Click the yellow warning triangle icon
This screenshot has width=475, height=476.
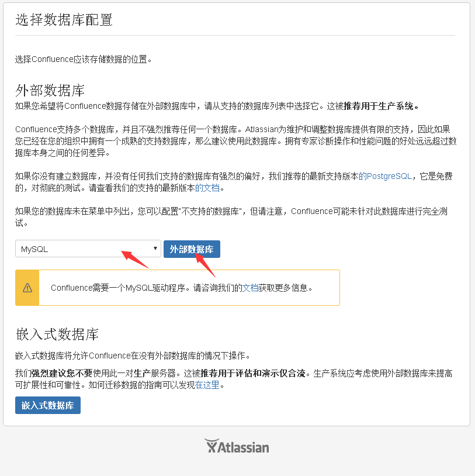tap(27, 288)
